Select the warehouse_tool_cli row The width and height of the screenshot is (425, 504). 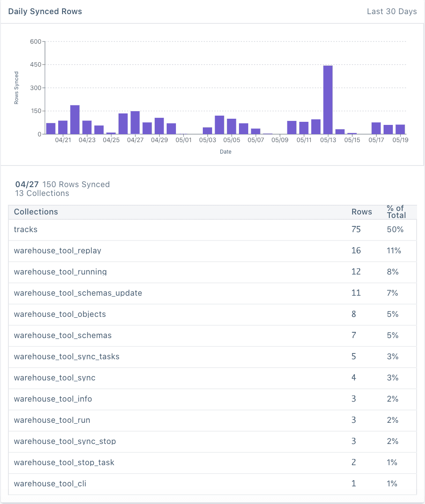(50, 484)
